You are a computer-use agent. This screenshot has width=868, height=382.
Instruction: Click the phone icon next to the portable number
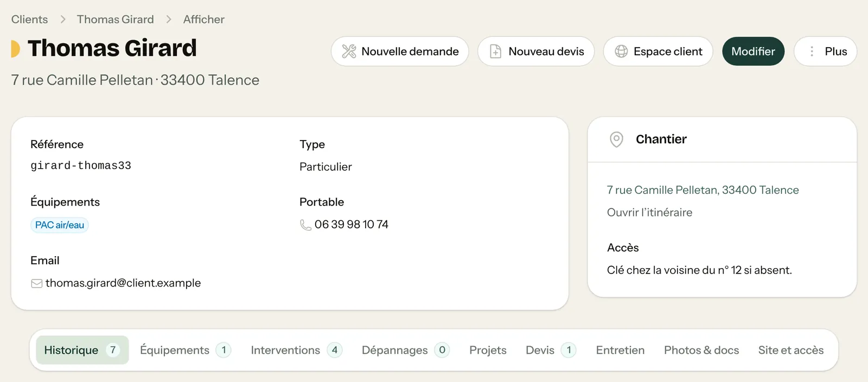pos(305,225)
